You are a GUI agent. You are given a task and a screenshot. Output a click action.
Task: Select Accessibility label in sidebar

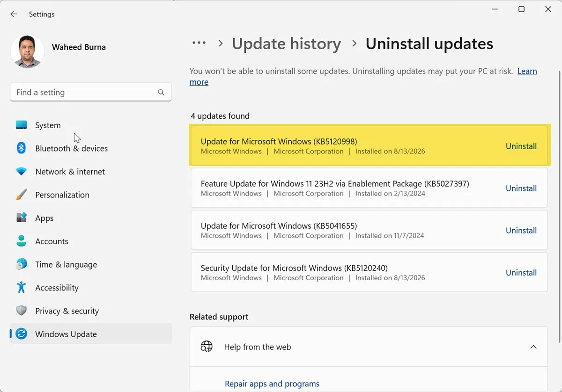click(57, 288)
